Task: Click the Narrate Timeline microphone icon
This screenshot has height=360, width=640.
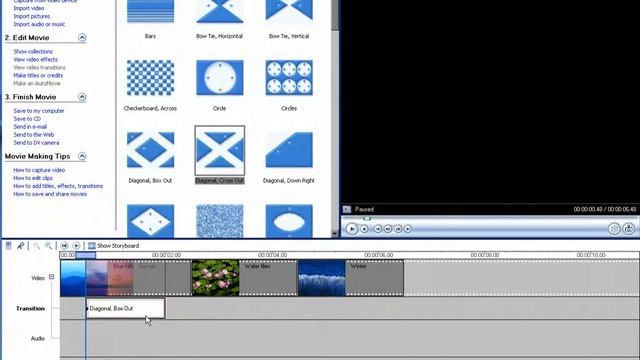Action: click(x=20, y=245)
